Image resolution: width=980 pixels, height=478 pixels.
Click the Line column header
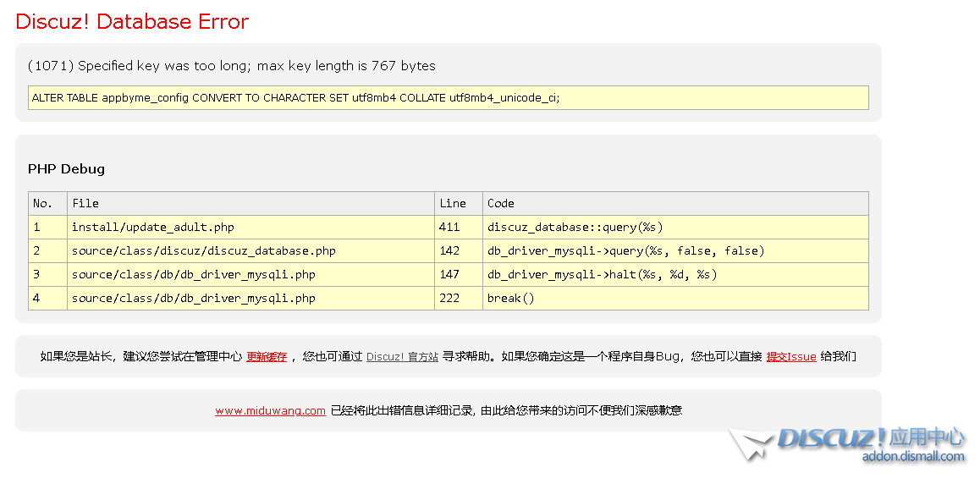[458, 204]
